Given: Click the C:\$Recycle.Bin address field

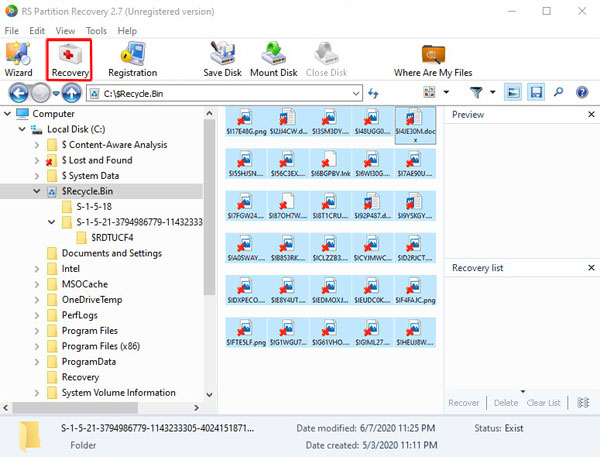Looking at the screenshot, I should tap(224, 93).
